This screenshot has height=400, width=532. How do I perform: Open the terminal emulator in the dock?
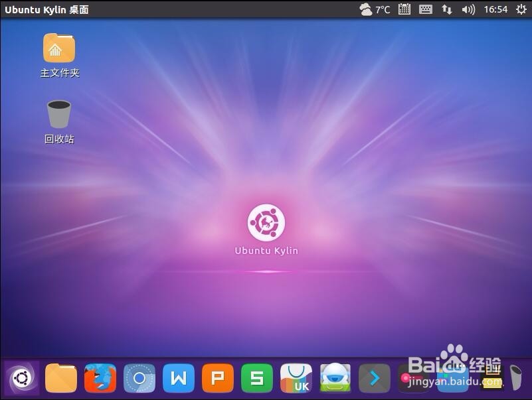(x=374, y=377)
